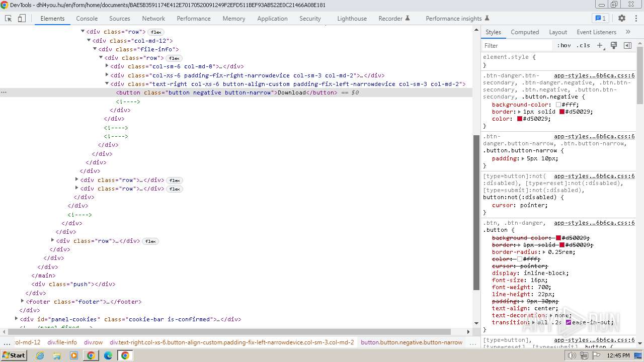Click the flex badge next to div.file-info row
The width and height of the screenshot is (644, 362).
[174, 58]
